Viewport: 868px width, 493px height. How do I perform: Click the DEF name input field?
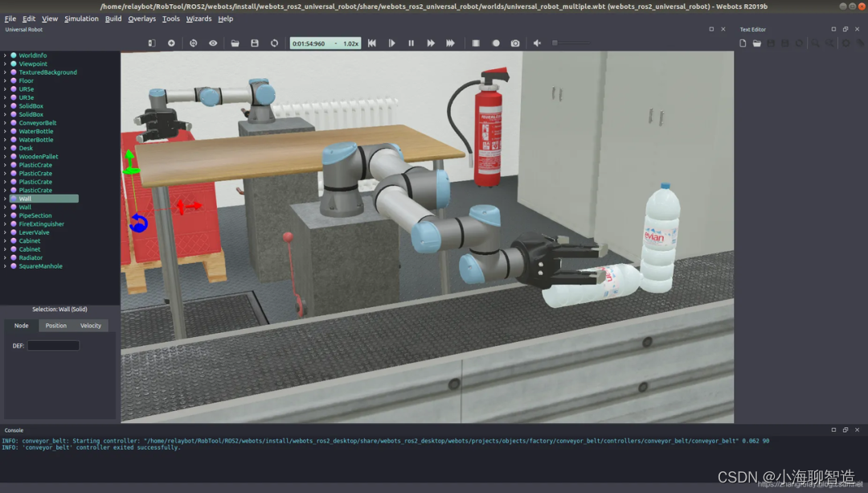pos(53,346)
